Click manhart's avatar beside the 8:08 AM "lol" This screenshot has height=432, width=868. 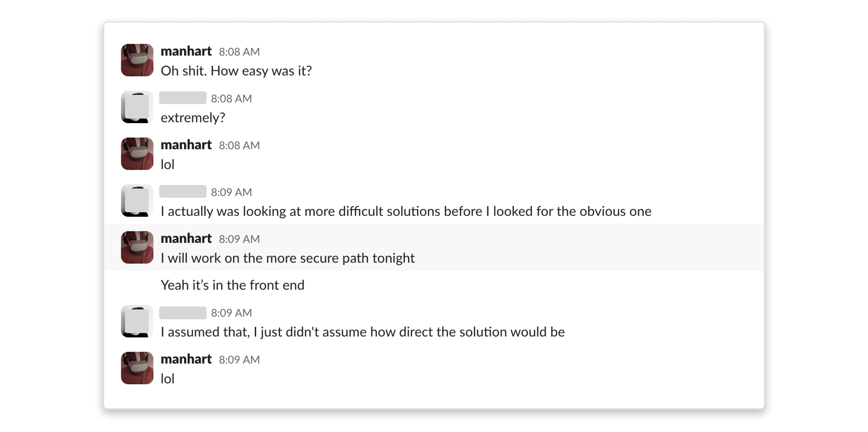(x=137, y=154)
